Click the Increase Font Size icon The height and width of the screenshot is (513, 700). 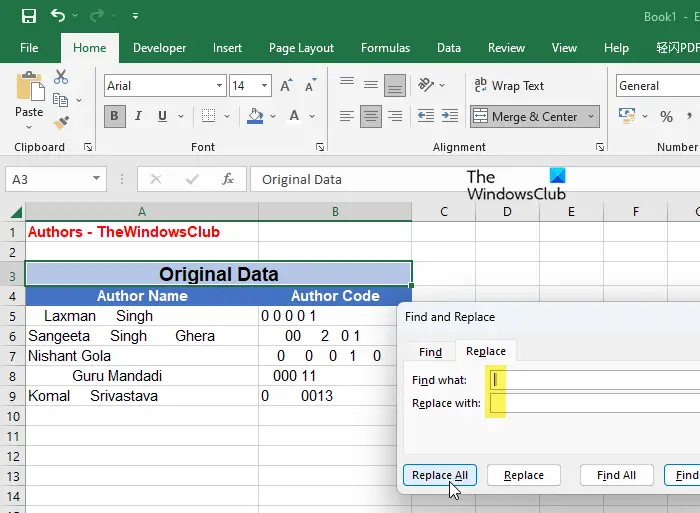click(286, 85)
